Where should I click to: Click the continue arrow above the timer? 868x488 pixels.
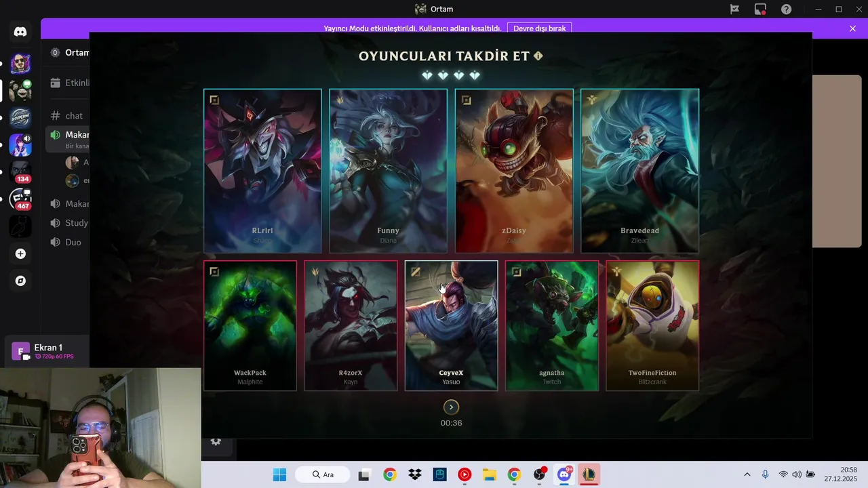pyautogui.click(x=451, y=407)
